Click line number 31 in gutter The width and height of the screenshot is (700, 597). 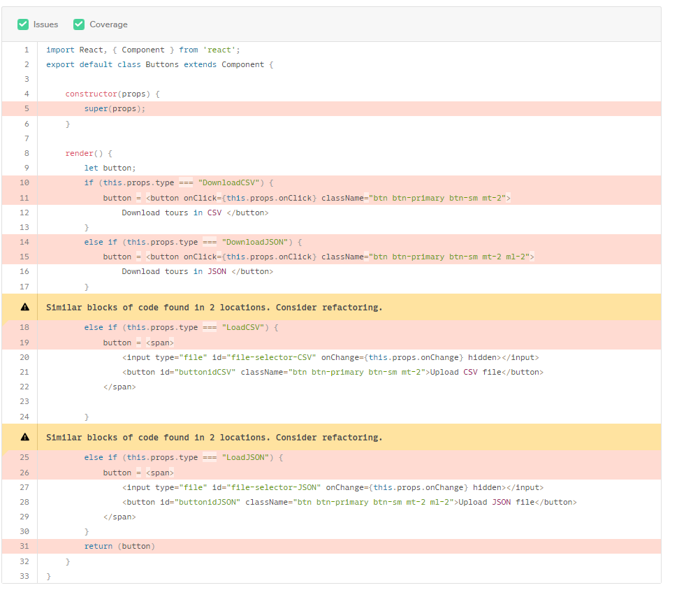[x=24, y=546]
